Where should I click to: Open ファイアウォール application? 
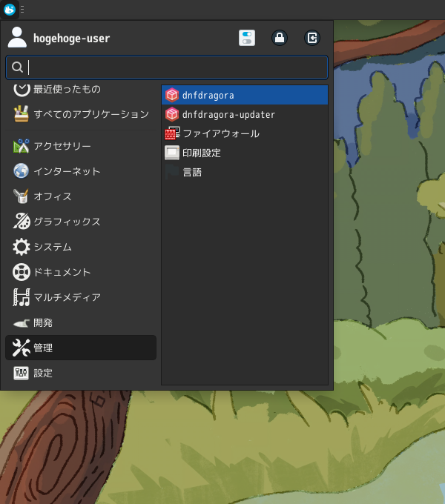click(245, 133)
